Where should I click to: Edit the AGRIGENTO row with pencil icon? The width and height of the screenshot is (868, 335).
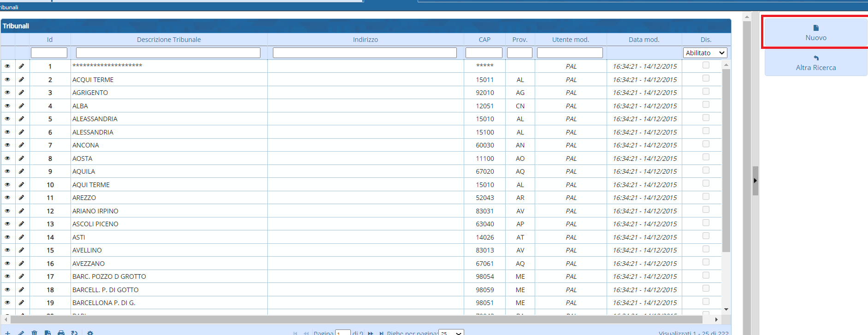[21, 93]
